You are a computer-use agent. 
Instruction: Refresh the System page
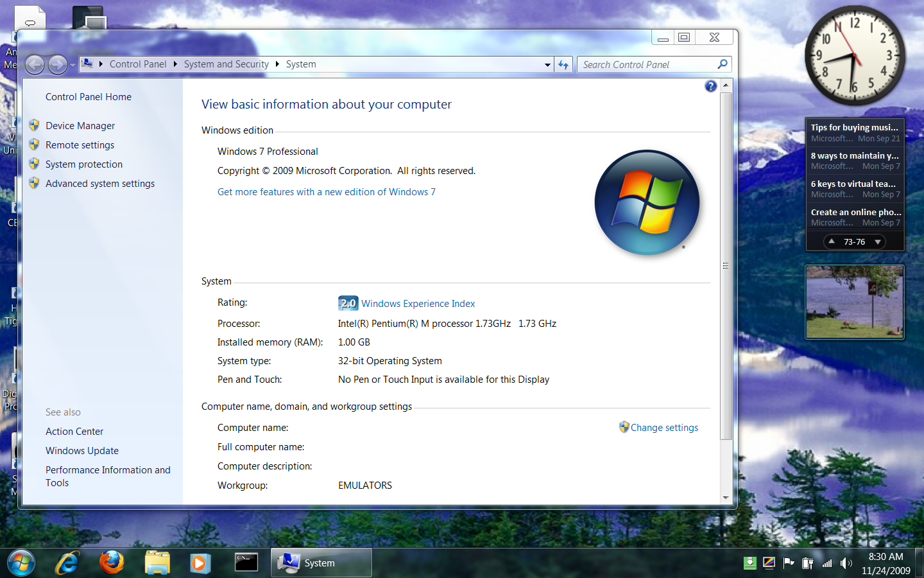(563, 64)
